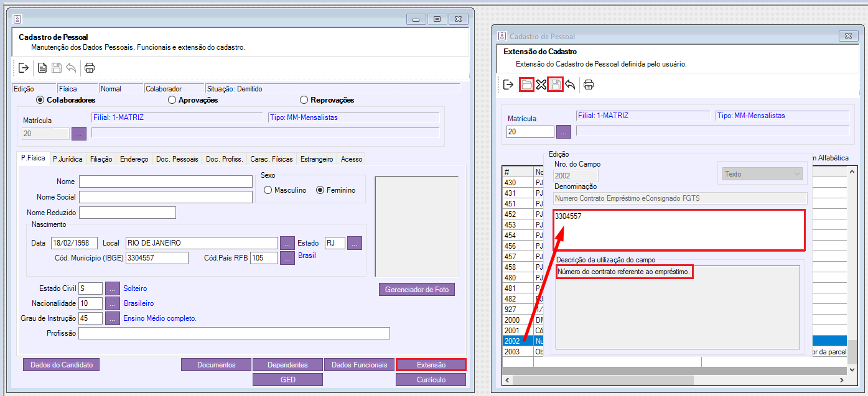Open the Grau de Instrução lookup button
Image resolution: width=868 pixels, height=396 pixels.
[x=112, y=319]
